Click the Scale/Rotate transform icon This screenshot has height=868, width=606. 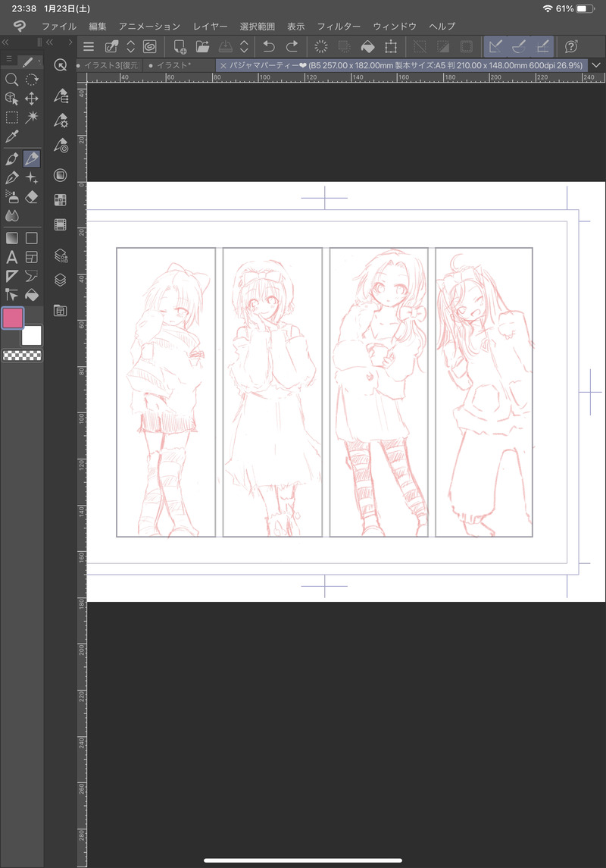pyautogui.click(x=391, y=46)
